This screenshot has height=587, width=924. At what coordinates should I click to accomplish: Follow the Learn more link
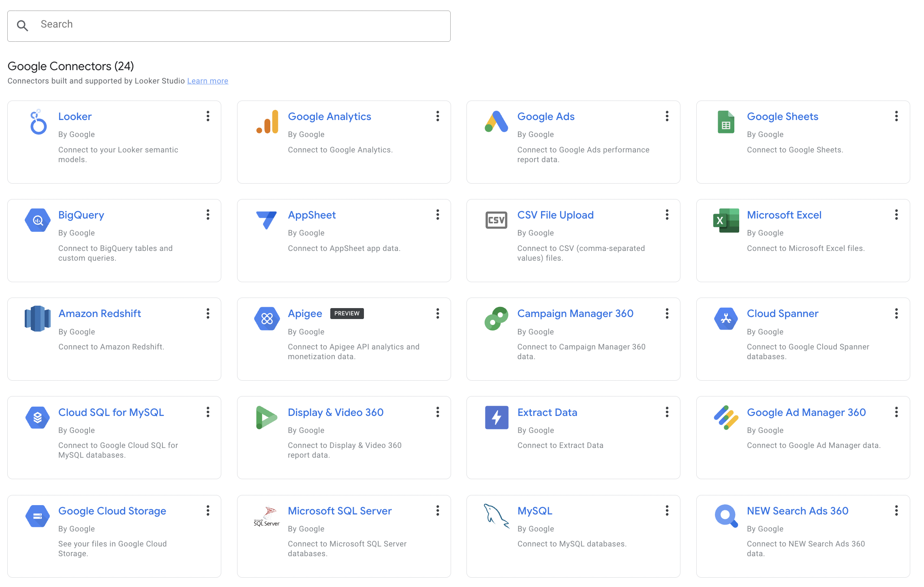pos(207,81)
